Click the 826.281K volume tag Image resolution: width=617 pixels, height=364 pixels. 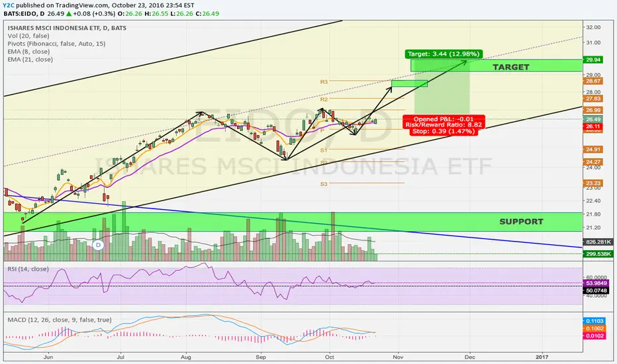click(x=598, y=242)
